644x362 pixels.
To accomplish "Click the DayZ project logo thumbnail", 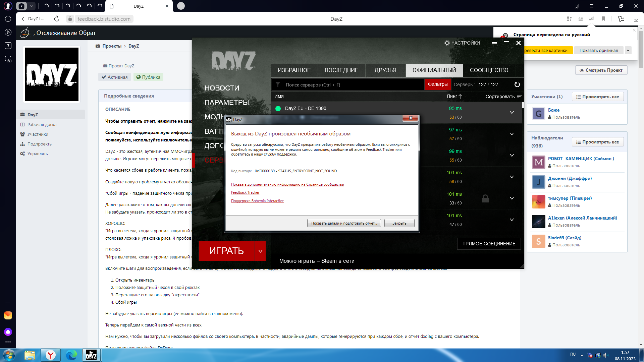I will click(52, 74).
